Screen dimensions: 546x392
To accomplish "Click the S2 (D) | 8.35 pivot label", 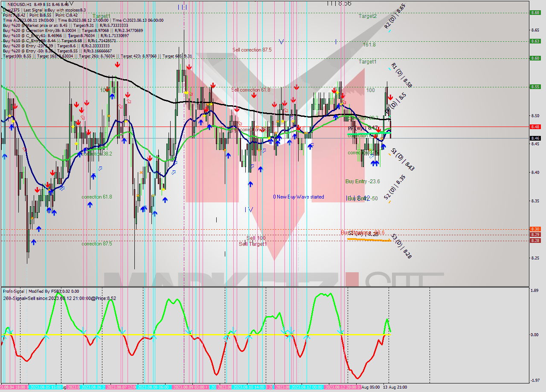I will click(394, 188).
